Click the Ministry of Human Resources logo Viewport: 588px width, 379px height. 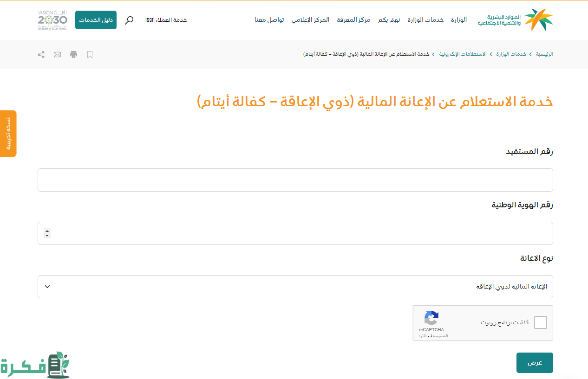coord(515,20)
